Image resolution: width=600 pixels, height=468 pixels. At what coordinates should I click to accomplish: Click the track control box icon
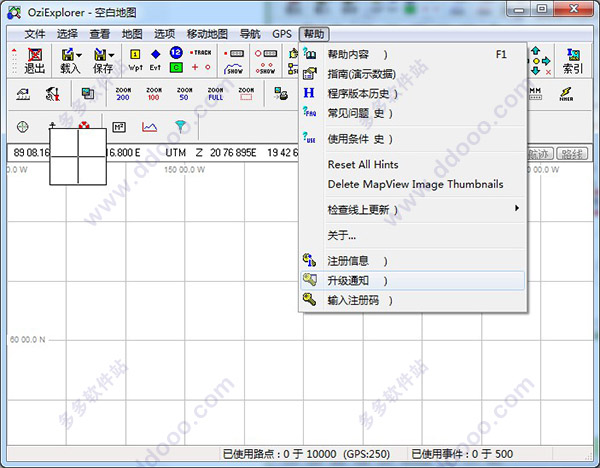tap(234, 53)
